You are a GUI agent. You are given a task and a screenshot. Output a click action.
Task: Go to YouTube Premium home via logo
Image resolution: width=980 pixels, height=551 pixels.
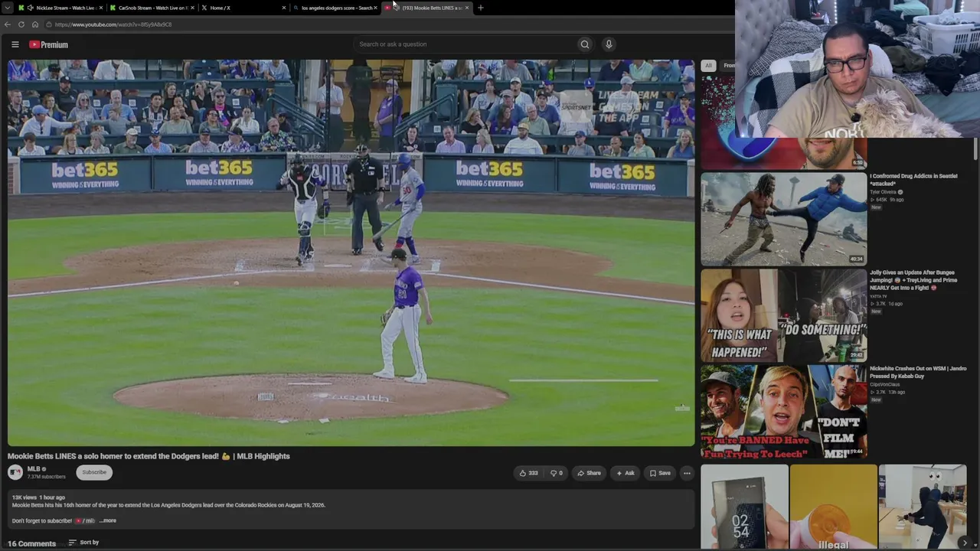pos(49,44)
